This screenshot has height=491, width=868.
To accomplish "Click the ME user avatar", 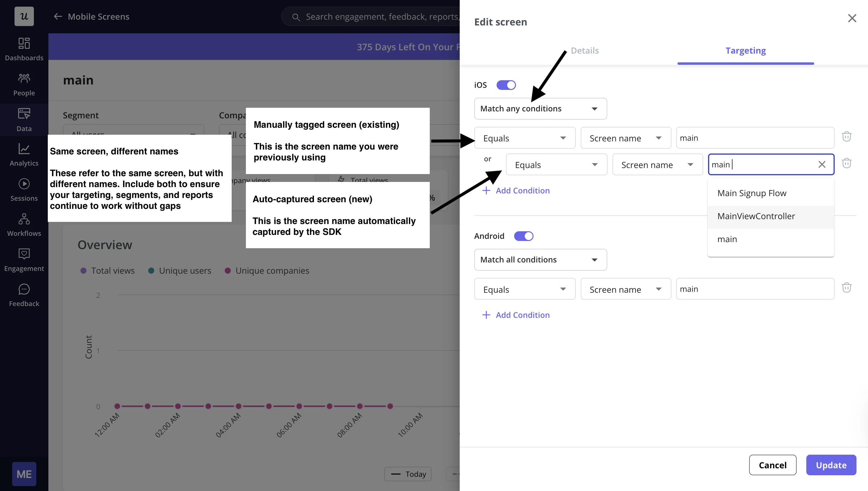I will coord(24,474).
